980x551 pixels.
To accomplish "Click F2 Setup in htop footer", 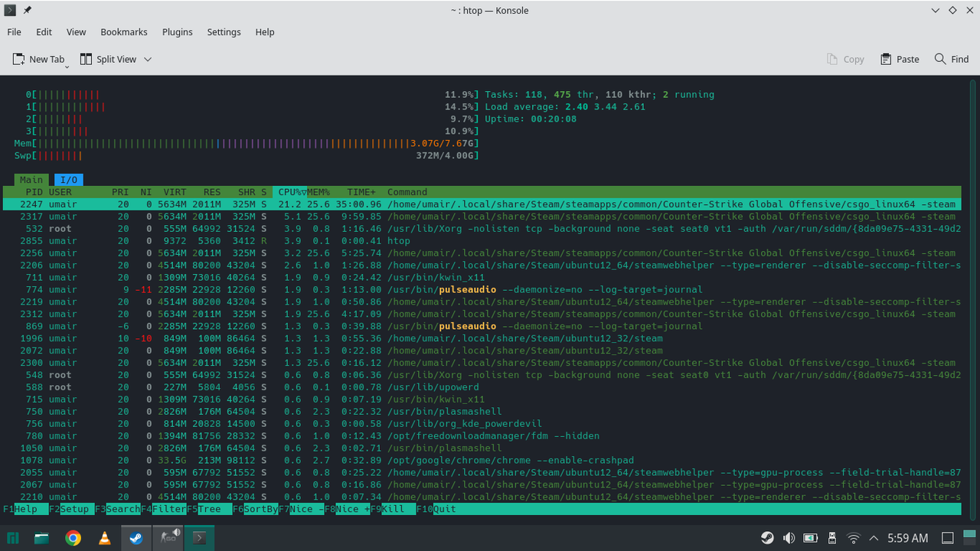I will [71, 509].
